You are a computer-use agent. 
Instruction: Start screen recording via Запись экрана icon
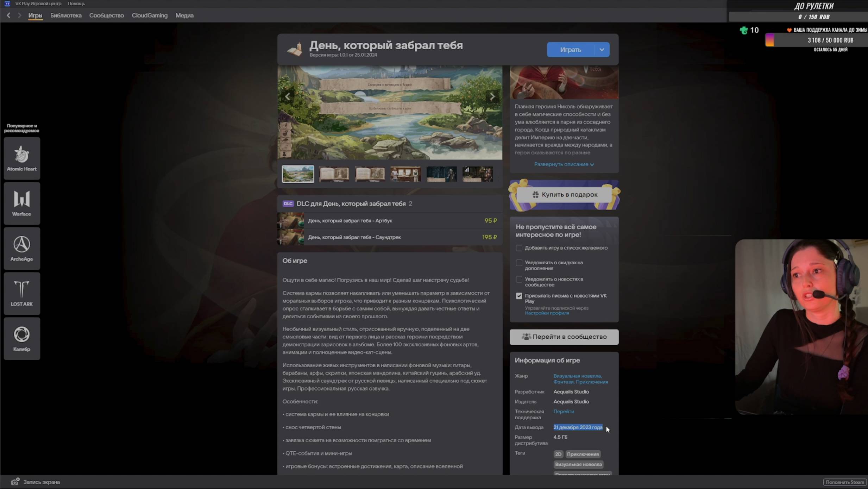[x=15, y=482]
